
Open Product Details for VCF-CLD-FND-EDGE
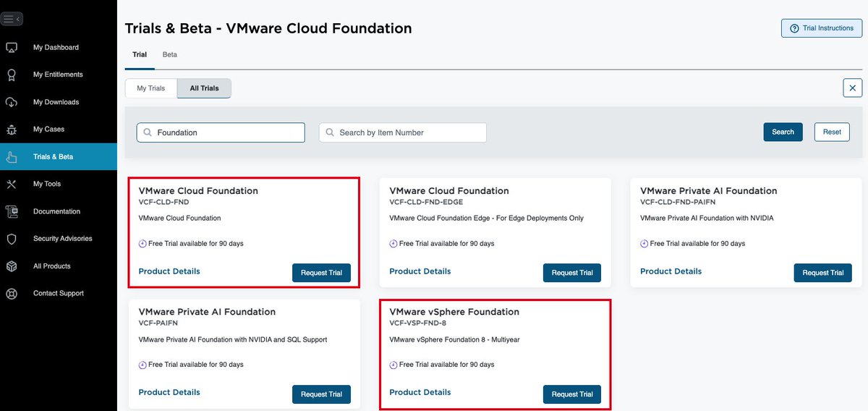420,271
